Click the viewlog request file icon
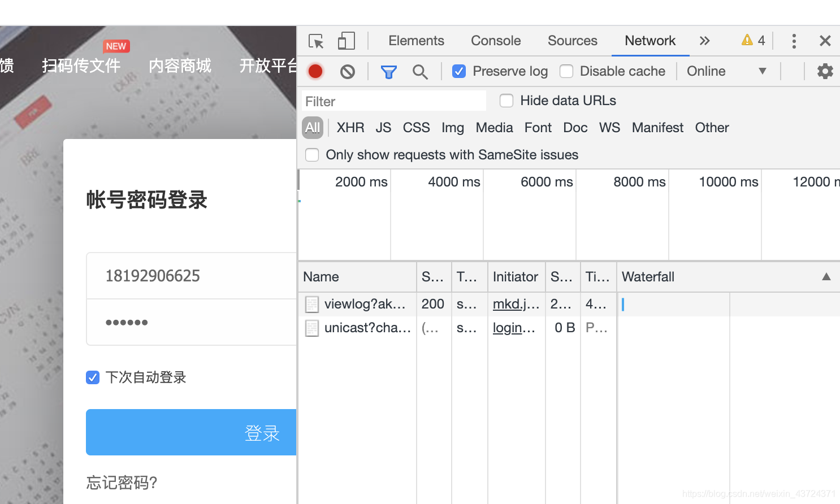The height and width of the screenshot is (504, 840). [x=312, y=305]
